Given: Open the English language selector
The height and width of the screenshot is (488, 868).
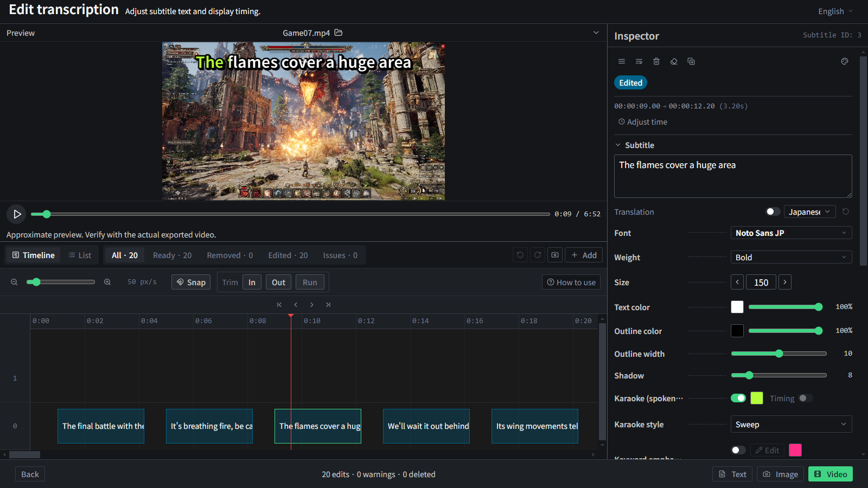Looking at the screenshot, I should [835, 11].
